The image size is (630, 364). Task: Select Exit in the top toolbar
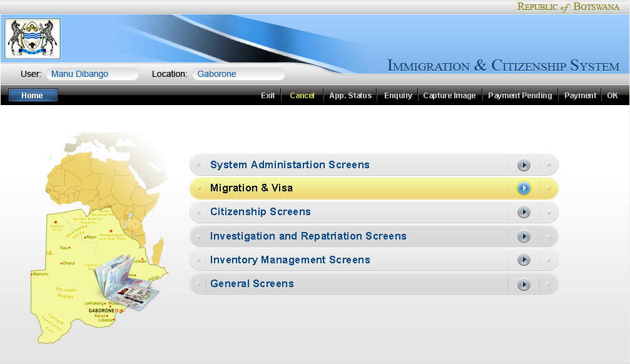268,96
